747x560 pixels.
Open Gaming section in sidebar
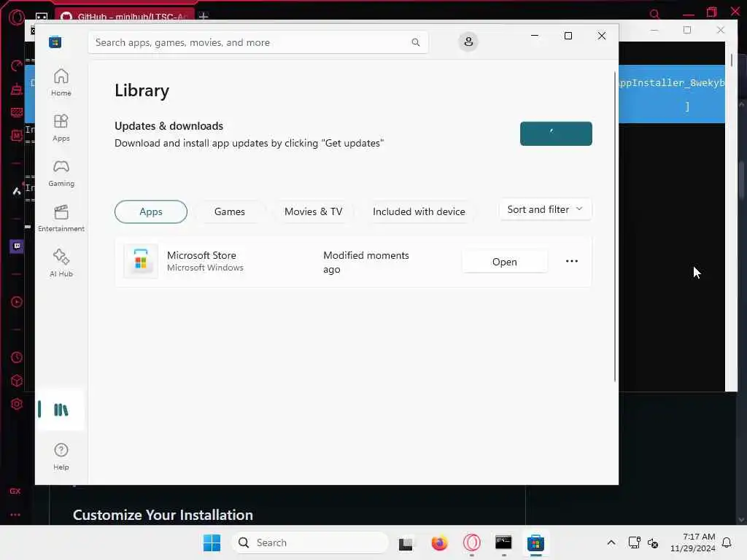coord(61,173)
